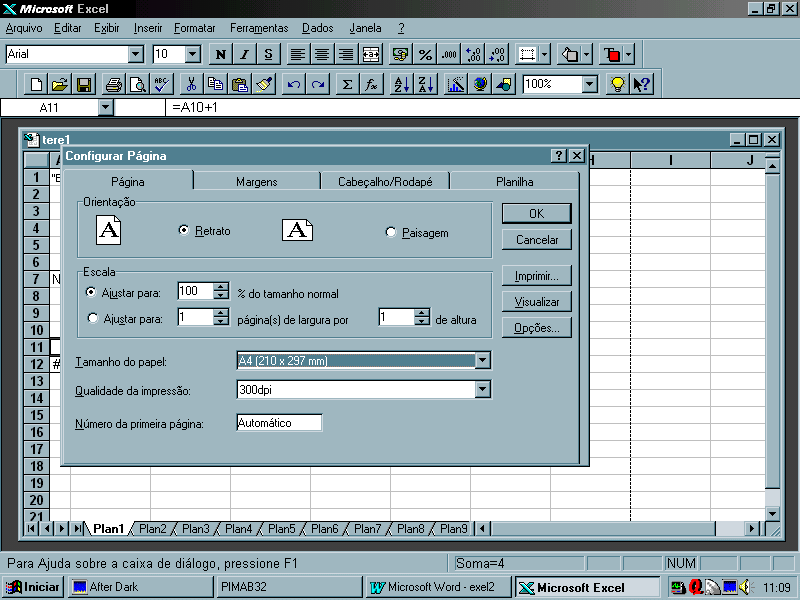The height and width of the screenshot is (600, 800).
Task: Open the font color dropdown arrow
Action: click(x=629, y=54)
